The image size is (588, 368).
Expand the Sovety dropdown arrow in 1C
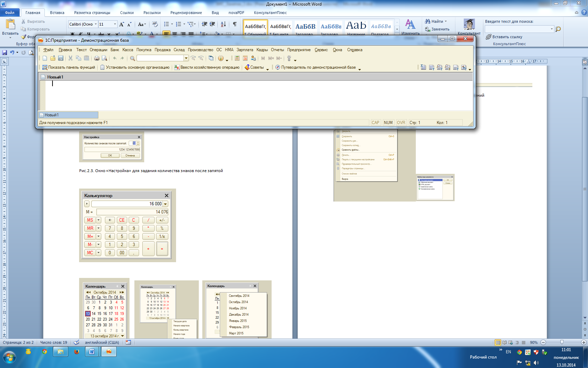click(267, 69)
